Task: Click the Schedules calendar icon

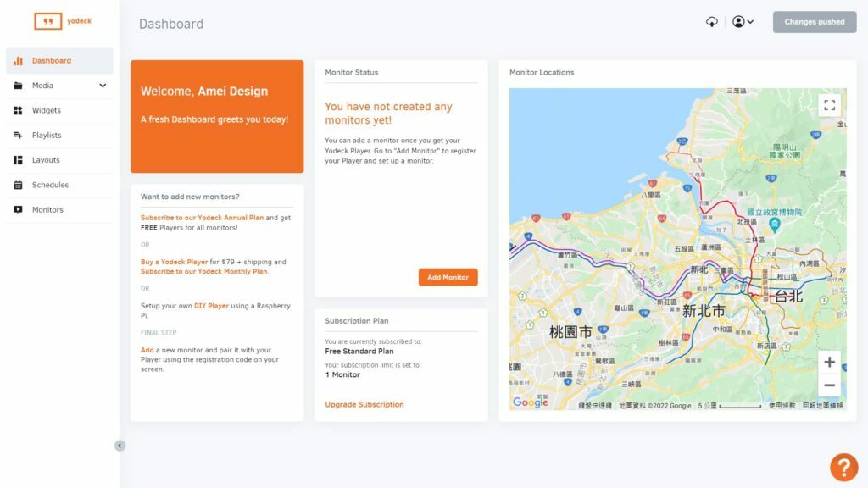Action: point(18,185)
